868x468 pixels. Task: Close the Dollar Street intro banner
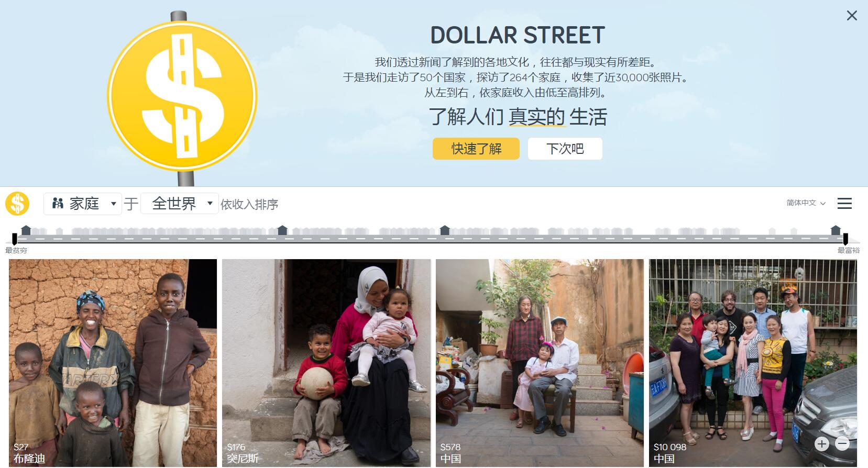pyautogui.click(x=852, y=16)
